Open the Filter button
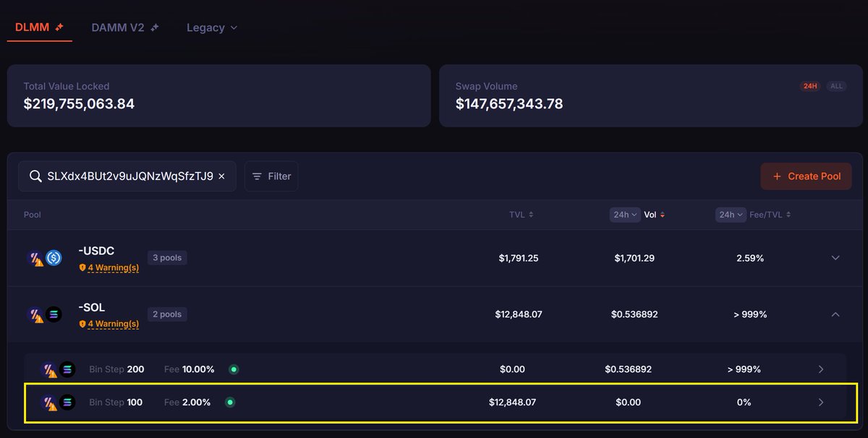This screenshot has height=438, width=868. point(271,176)
